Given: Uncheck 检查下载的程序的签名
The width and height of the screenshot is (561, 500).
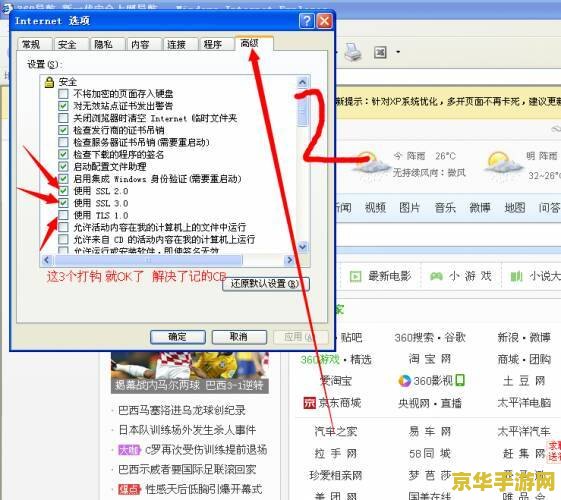Looking at the screenshot, I should point(63,155).
